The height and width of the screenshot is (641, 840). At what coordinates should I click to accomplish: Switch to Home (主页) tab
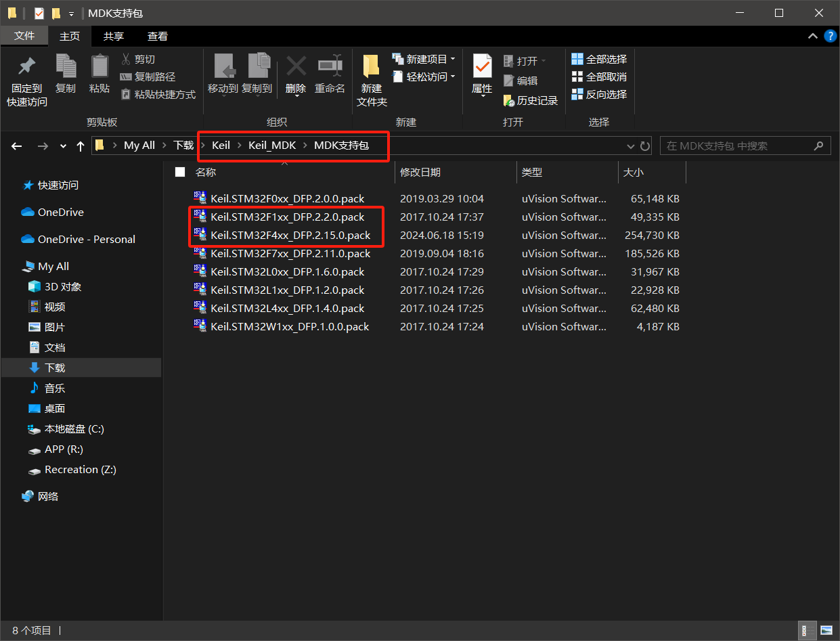point(70,36)
